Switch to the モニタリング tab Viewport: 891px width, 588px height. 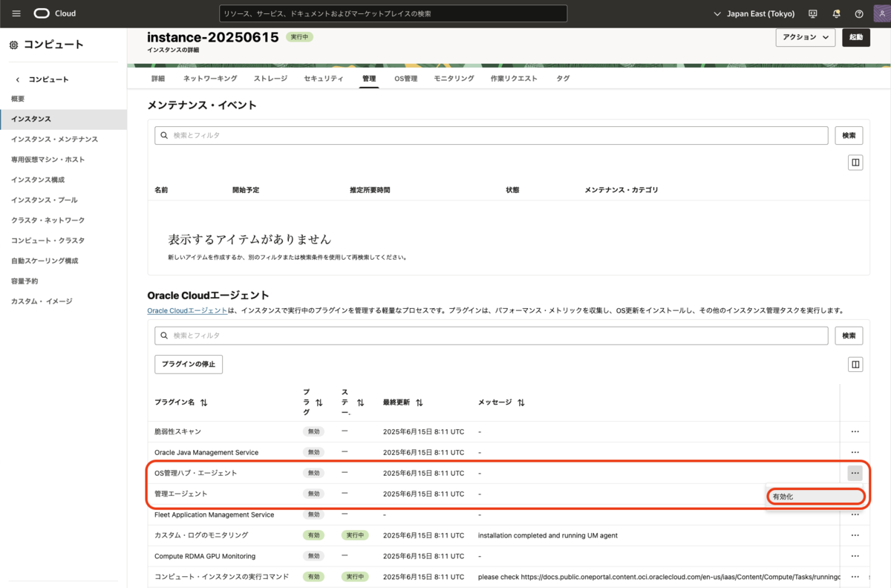pos(454,78)
